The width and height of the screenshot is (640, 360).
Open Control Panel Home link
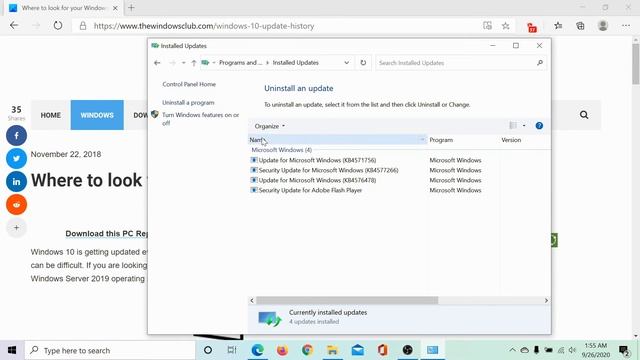[x=189, y=84]
